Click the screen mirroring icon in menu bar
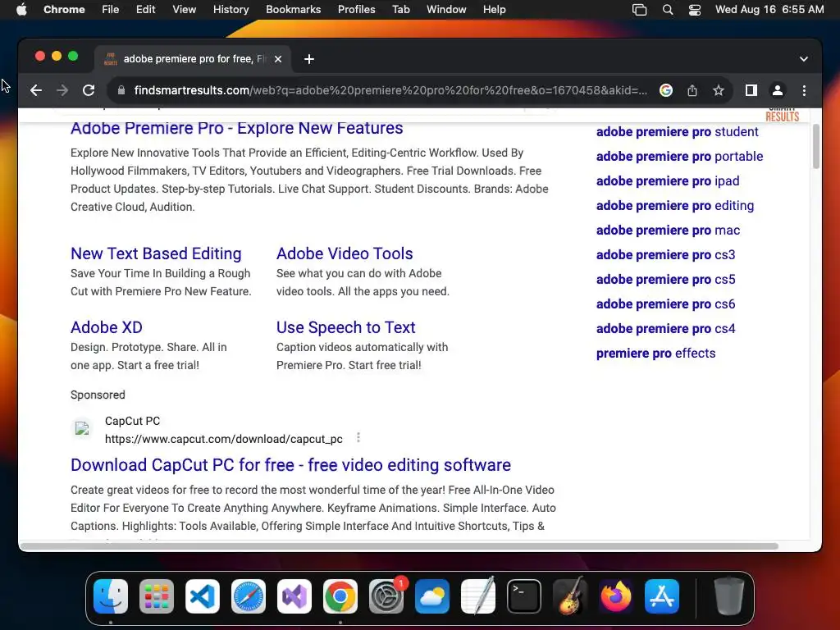Screen dimensions: 840x630 (640, 10)
